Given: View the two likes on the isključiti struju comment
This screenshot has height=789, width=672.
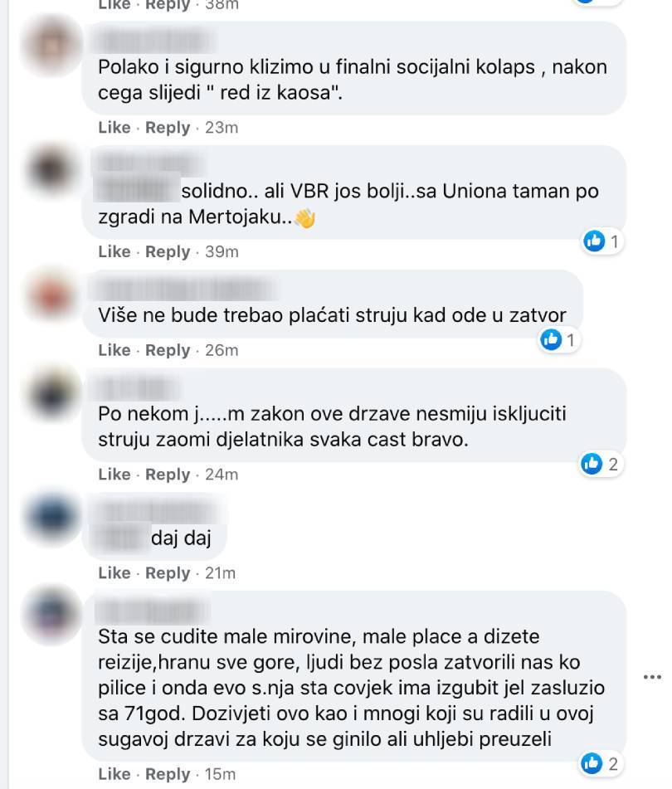Looking at the screenshot, I should (600, 464).
